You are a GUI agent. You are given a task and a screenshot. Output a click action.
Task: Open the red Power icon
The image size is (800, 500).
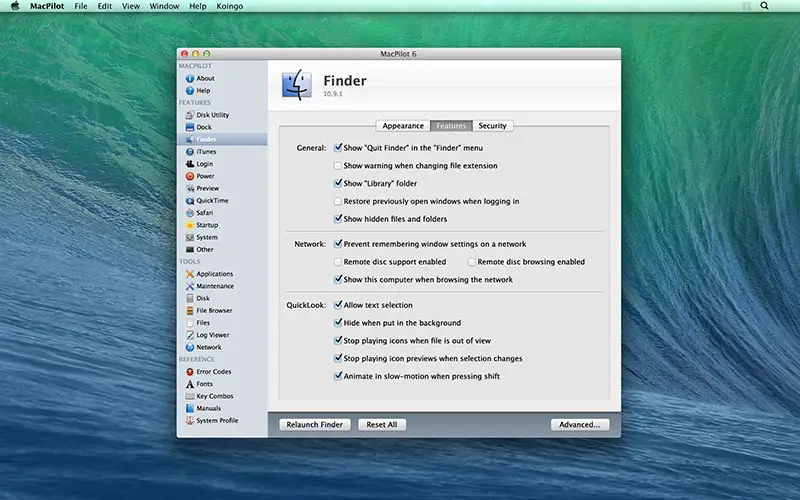[x=190, y=177]
